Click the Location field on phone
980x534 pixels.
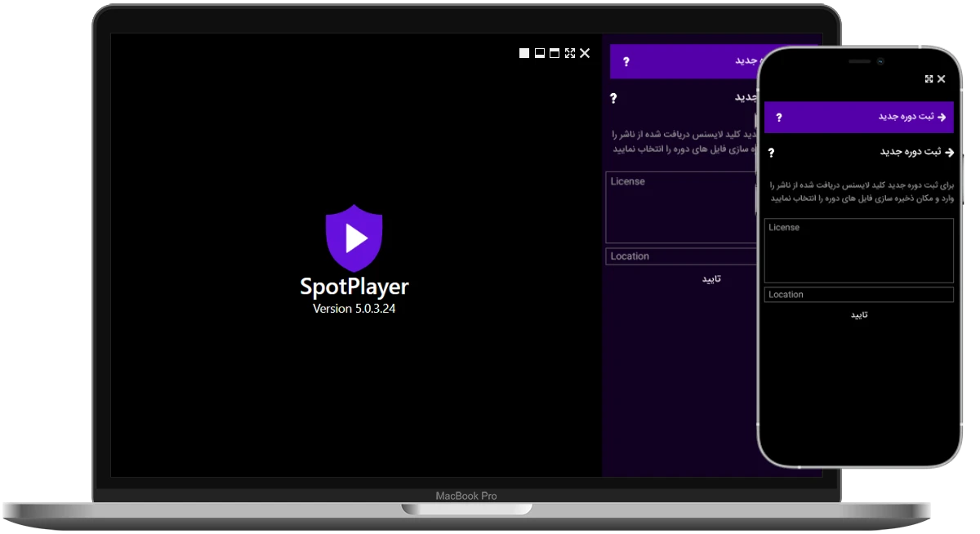tap(859, 295)
